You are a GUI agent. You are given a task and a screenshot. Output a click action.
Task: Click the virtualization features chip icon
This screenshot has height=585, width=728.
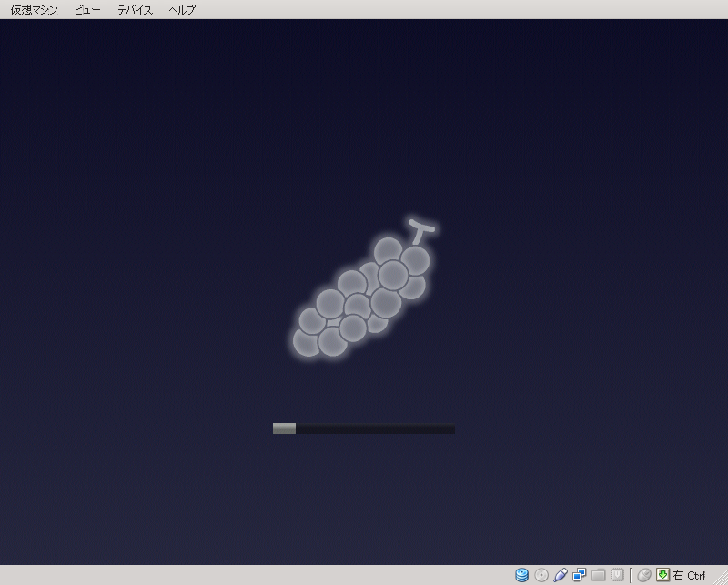619,574
